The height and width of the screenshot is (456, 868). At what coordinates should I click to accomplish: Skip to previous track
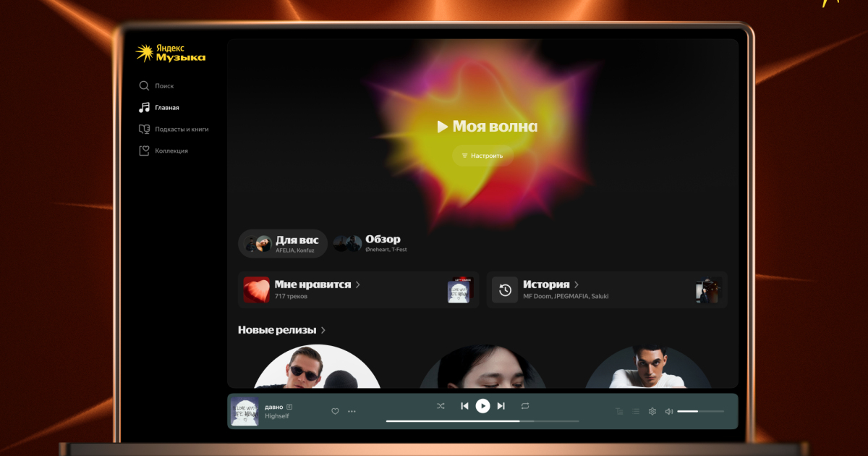464,406
